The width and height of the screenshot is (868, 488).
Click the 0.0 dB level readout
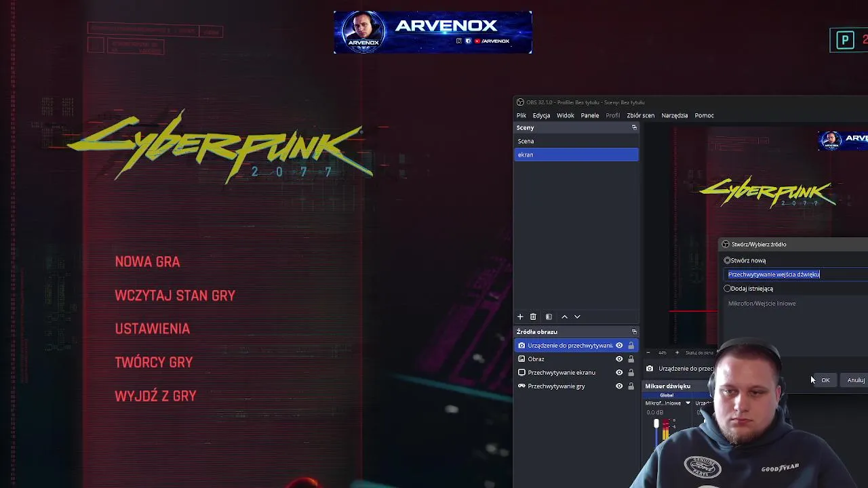(x=655, y=412)
